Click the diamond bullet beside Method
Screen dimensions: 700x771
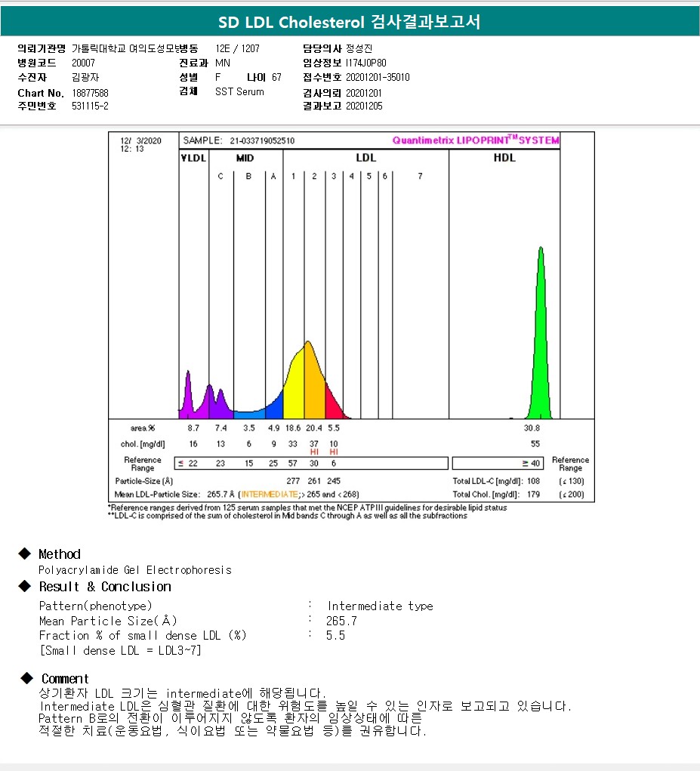24,554
